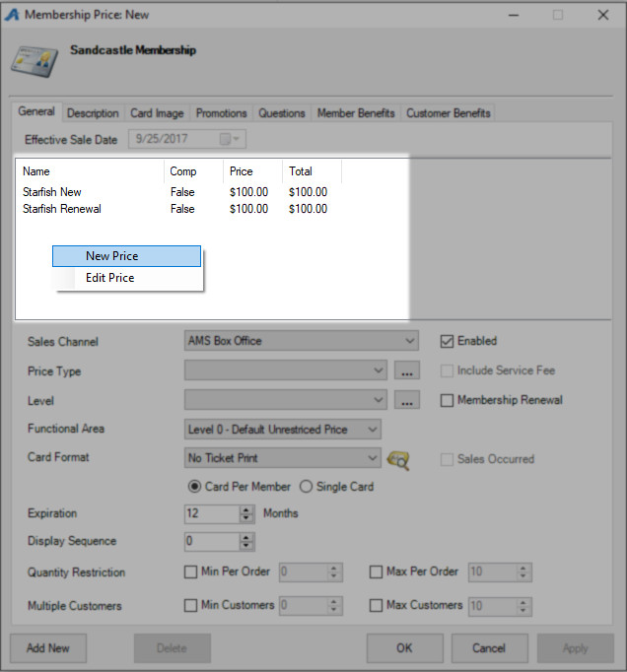Click the Min Customers value stepper
This screenshot has width=627, height=672.
(x=333, y=606)
